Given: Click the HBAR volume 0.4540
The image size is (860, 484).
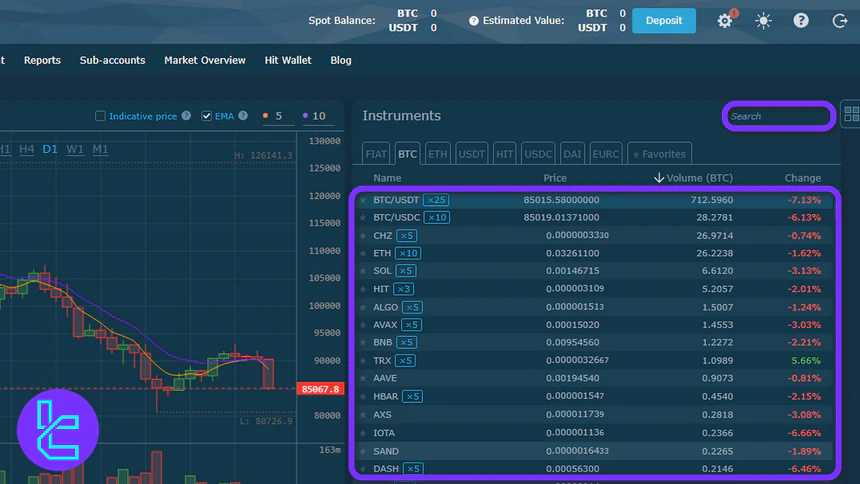Looking at the screenshot, I should (x=717, y=396).
